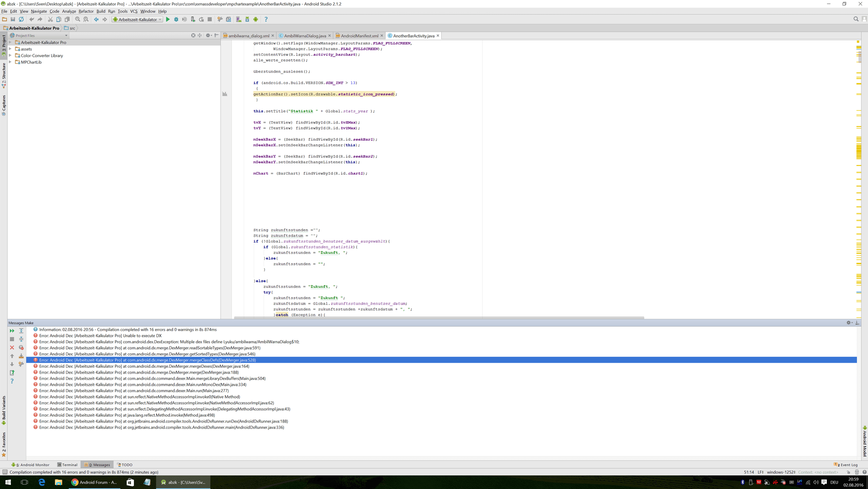Expand Color-Converter Library node

pos(10,56)
